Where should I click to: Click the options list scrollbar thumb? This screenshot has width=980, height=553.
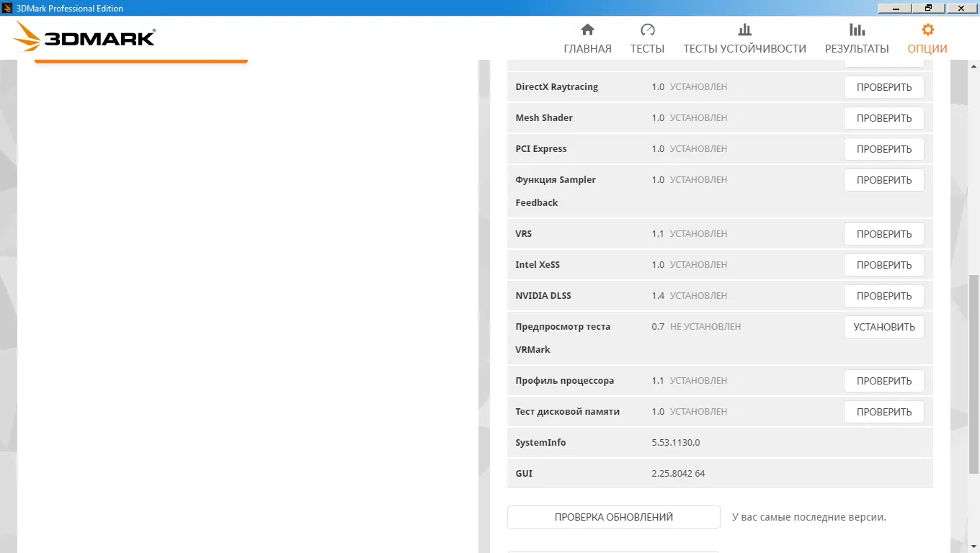(974, 374)
